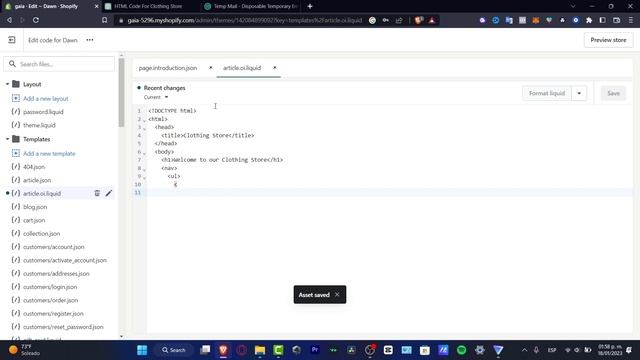Delete article.oi.liquid using trash icon
Viewport: 640px width, 360px height.
97,193
